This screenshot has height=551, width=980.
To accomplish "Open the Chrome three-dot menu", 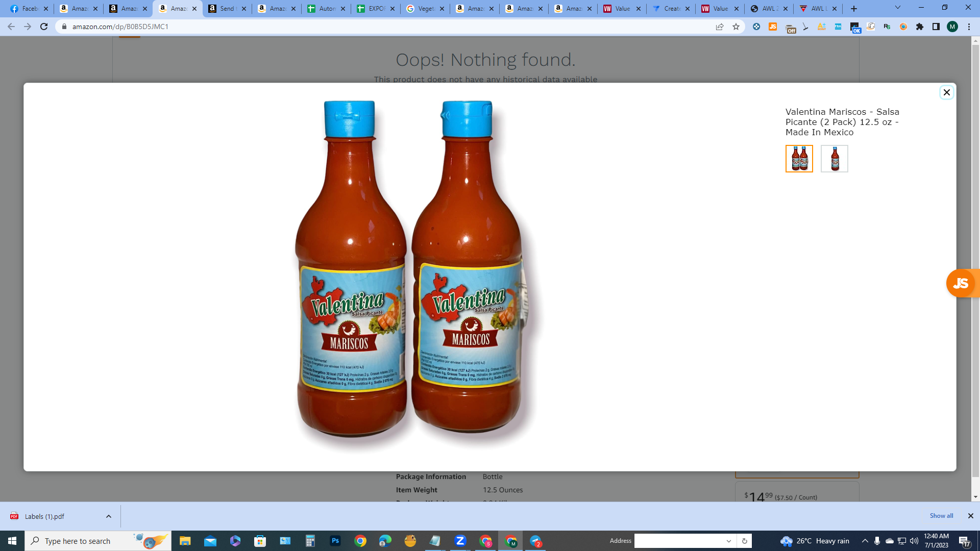I will tap(969, 27).
